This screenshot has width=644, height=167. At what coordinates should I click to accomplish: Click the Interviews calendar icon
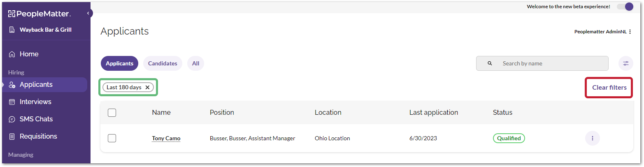(12, 102)
